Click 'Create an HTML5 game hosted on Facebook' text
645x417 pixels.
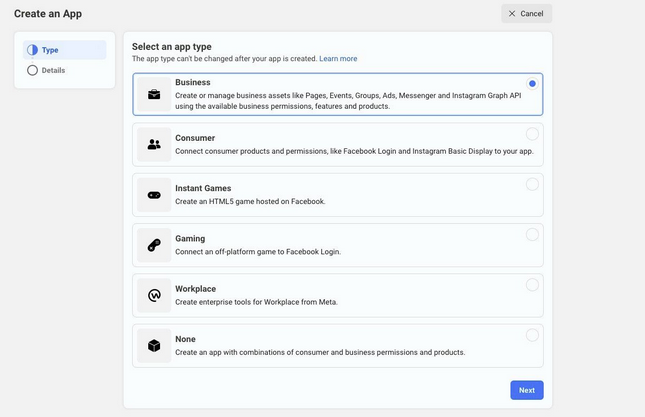(250, 201)
